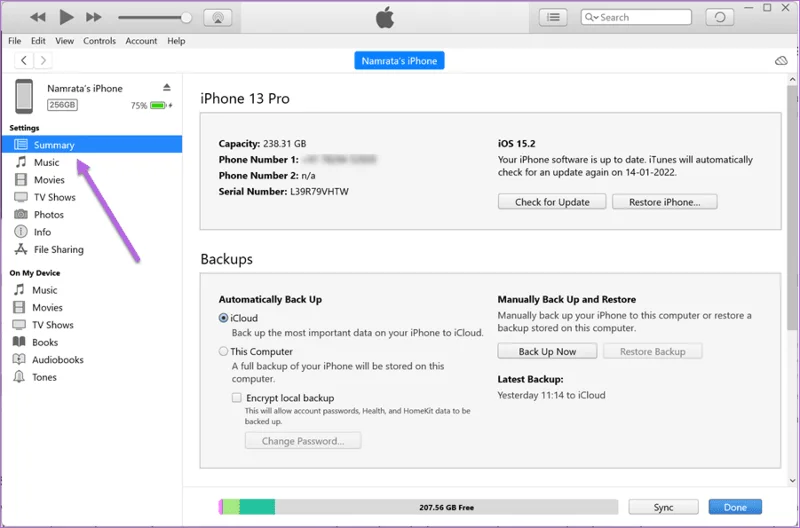Screen dimensions: 800x528
Task: Click the iOS 15.2 version label
Action: tap(517, 144)
